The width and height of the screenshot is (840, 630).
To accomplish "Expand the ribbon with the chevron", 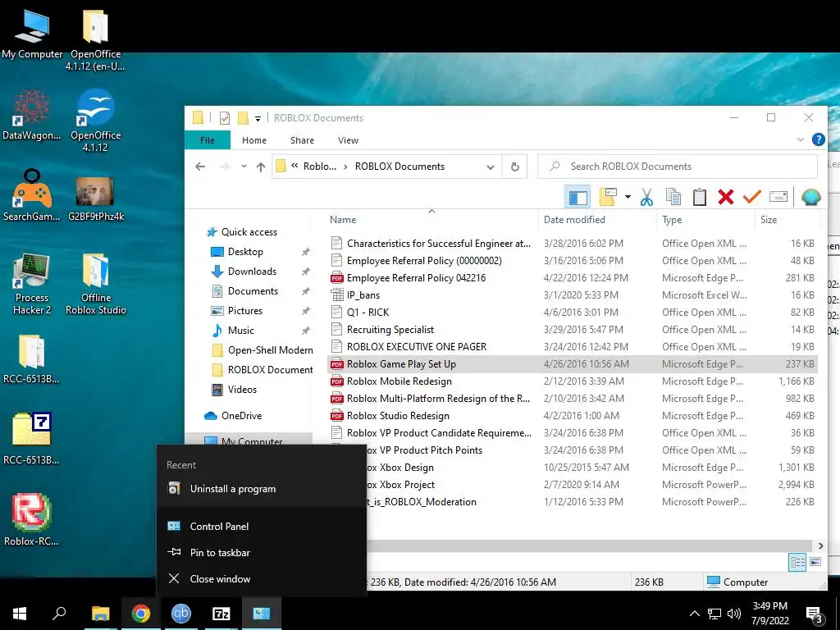I will (x=800, y=139).
